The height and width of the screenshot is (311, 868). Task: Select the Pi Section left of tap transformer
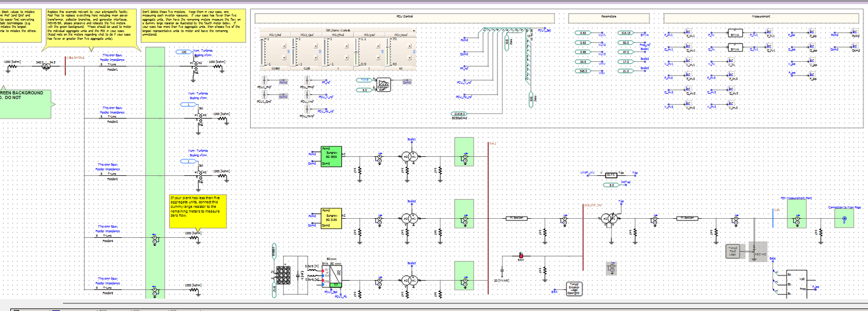click(x=517, y=218)
